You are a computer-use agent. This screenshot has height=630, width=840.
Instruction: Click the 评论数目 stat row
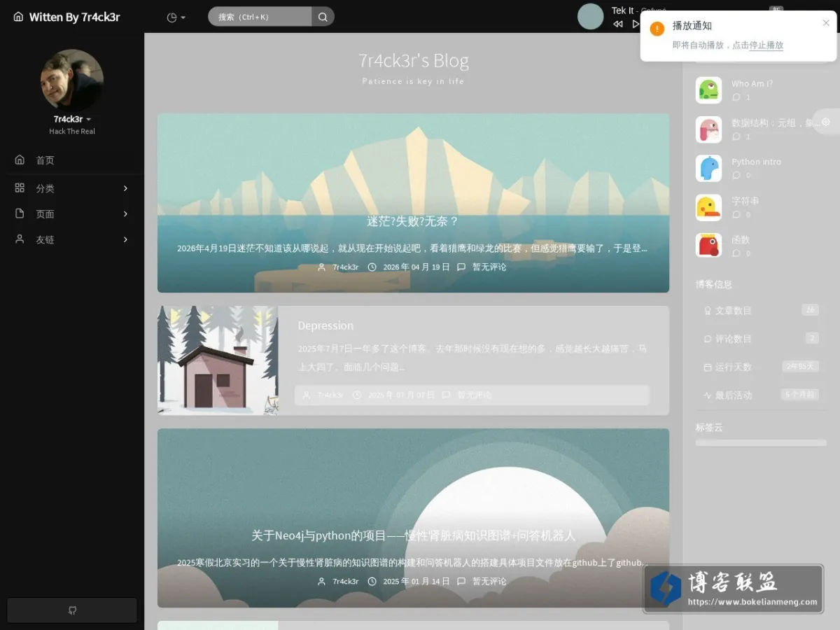point(761,339)
